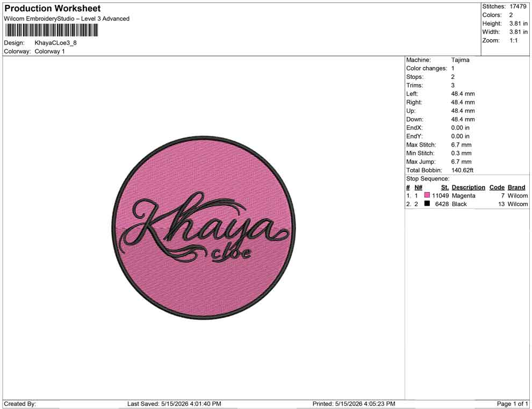
Task: Click the 'Colorway 1' value
Action: (x=49, y=52)
